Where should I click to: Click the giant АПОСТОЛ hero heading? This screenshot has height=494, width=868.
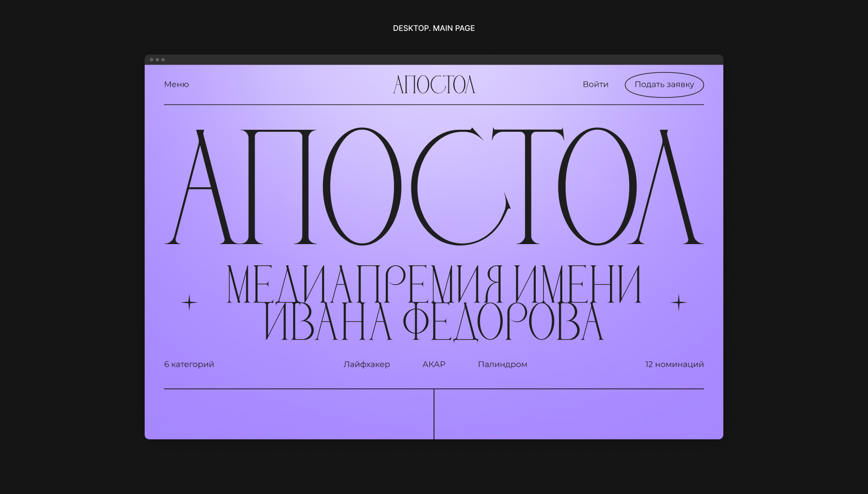pyautogui.click(x=434, y=187)
